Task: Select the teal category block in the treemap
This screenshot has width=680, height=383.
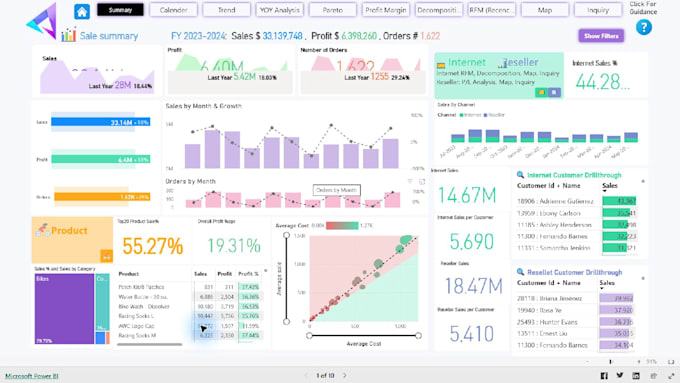Action: click(x=102, y=302)
